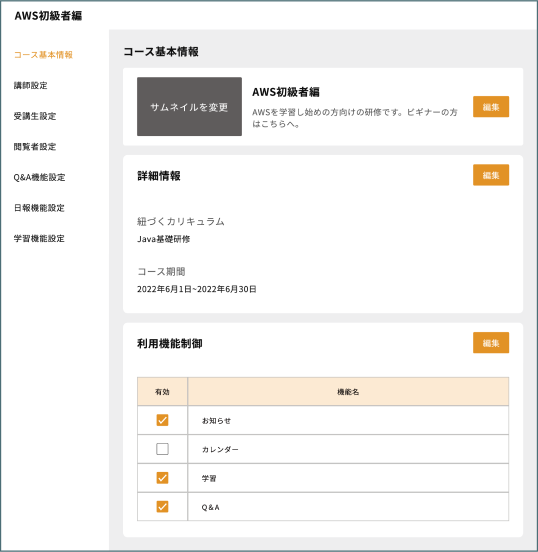Viewport: 538px width, 552px height.
Task: Disable the Q&A feature checkbox
Action: (x=162, y=507)
